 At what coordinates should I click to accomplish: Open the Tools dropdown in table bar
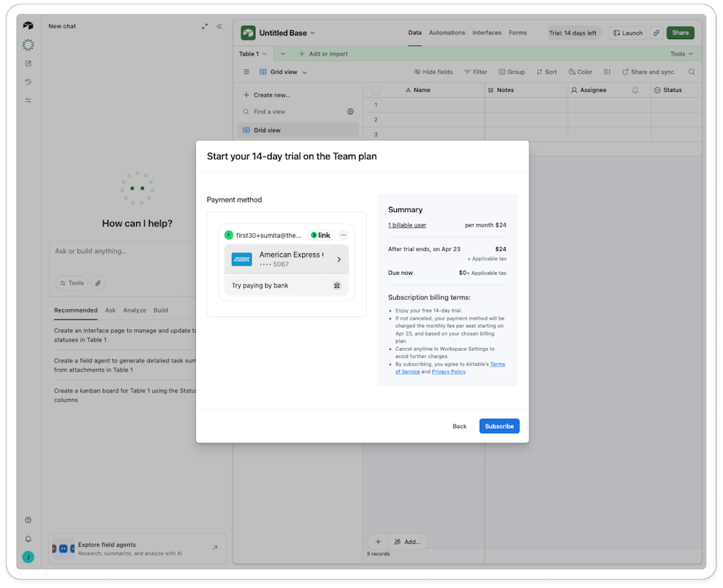click(x=682, y=54)
